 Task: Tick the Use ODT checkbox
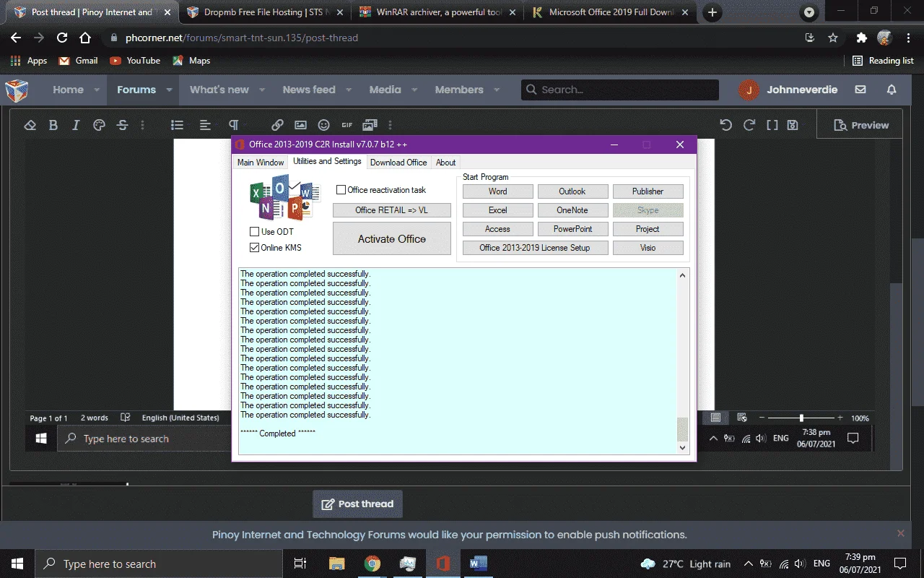[254, 232]
